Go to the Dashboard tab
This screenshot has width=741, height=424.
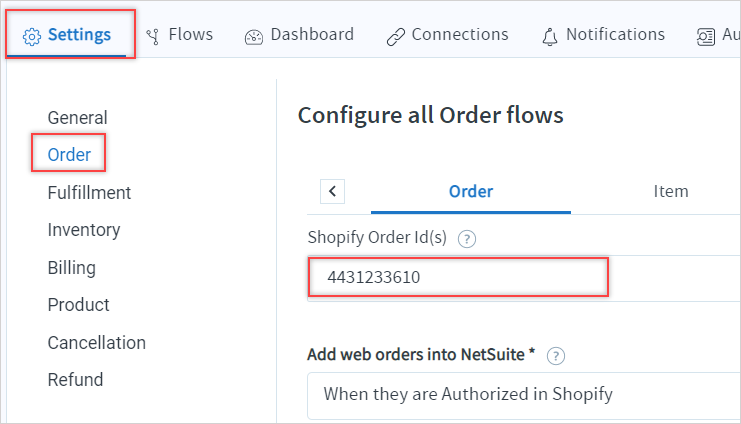(312, 35)
